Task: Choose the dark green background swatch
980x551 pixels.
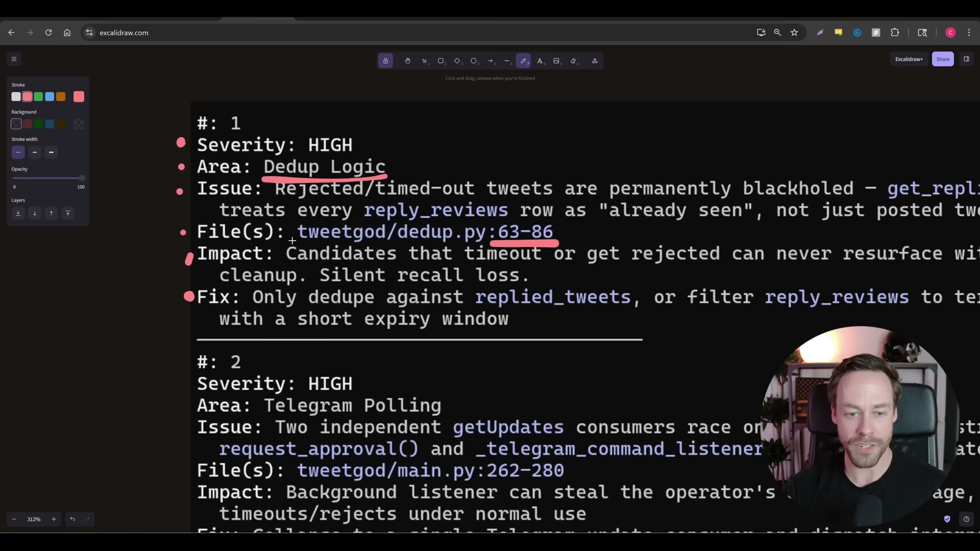Action: coord(38,123)
